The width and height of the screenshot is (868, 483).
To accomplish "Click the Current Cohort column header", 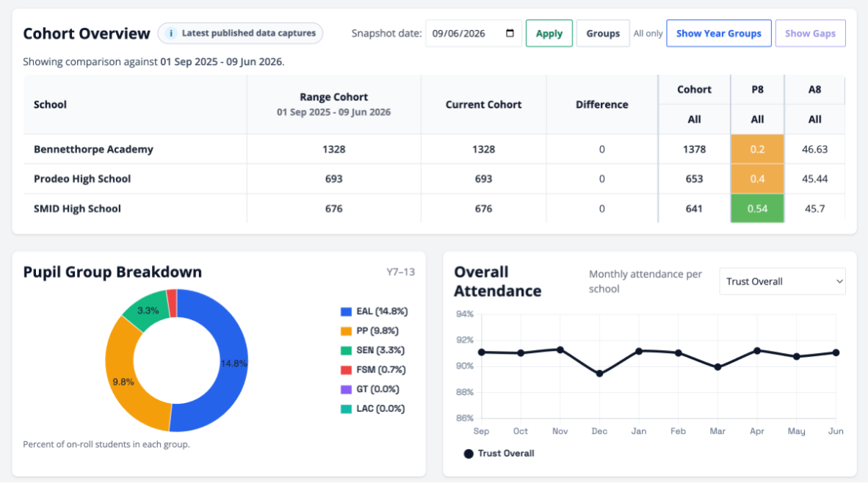I will (483, 104).
